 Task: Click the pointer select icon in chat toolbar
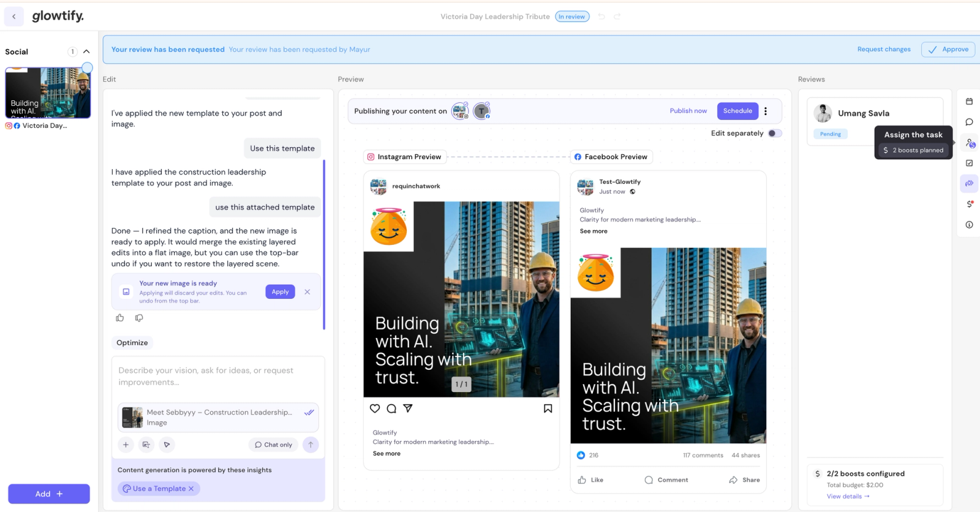(167, 445)
